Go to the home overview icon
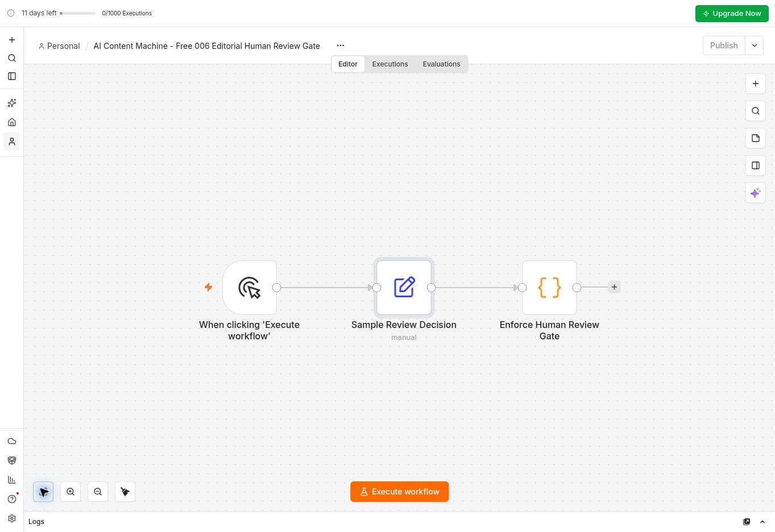The image size is (775, 532). point(12,122)
